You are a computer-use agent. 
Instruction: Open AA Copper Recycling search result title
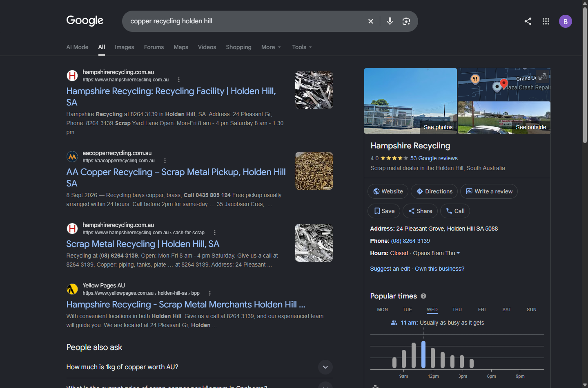coord(176,177)
